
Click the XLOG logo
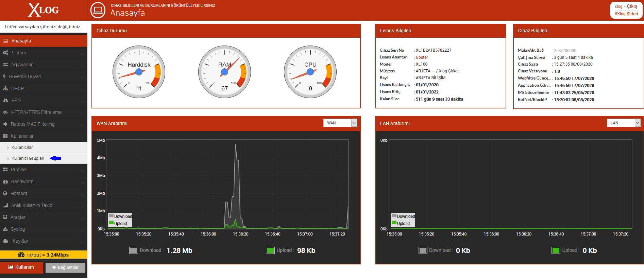44,10
